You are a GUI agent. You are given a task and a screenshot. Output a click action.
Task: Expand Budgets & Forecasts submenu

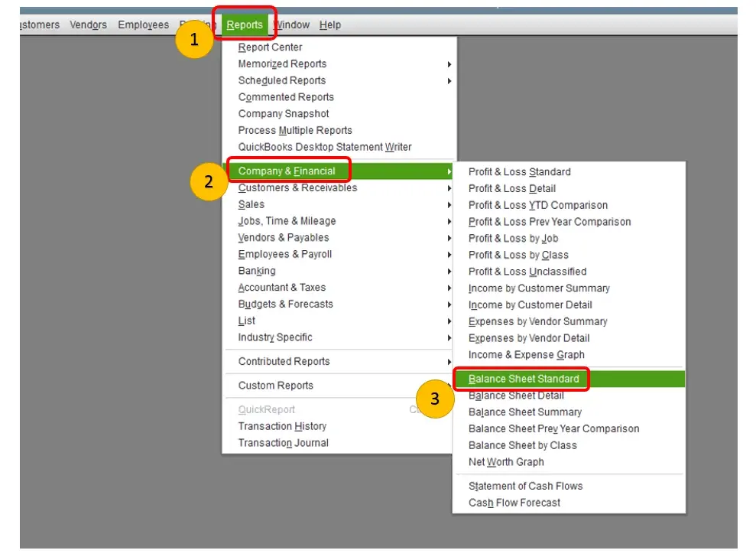click(339, 304)
